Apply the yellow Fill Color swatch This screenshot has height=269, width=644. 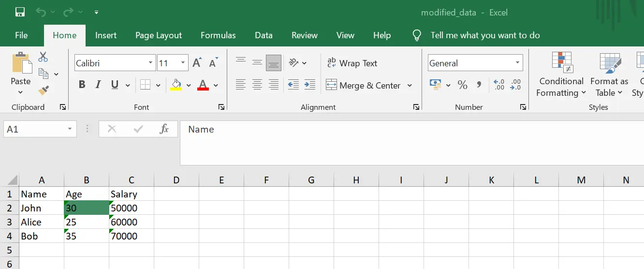tap(176, 85)
